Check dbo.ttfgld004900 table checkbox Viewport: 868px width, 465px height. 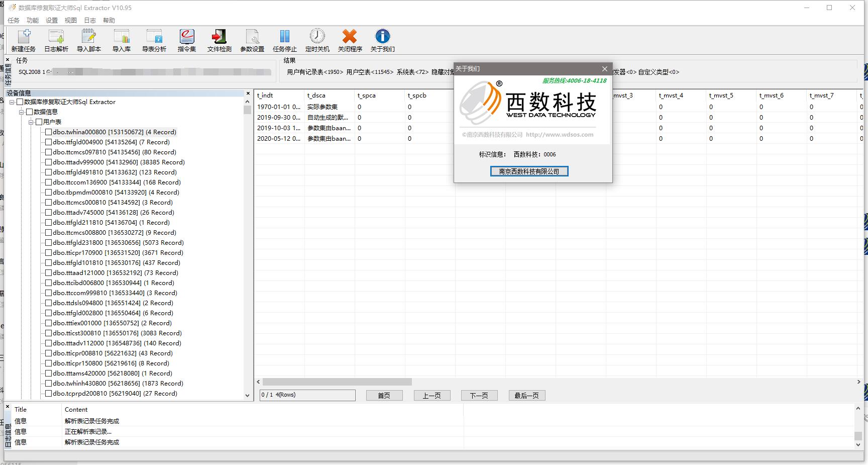49,142
